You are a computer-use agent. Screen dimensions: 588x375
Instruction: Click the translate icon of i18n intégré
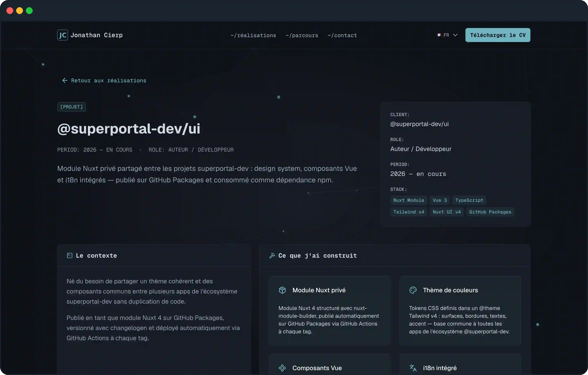[413, 368]
